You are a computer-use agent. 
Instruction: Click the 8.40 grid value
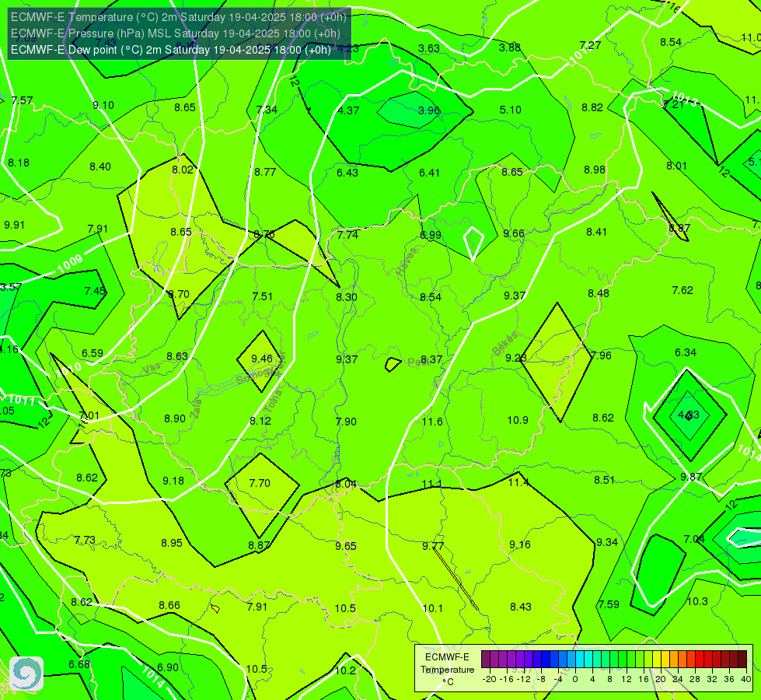100,166
